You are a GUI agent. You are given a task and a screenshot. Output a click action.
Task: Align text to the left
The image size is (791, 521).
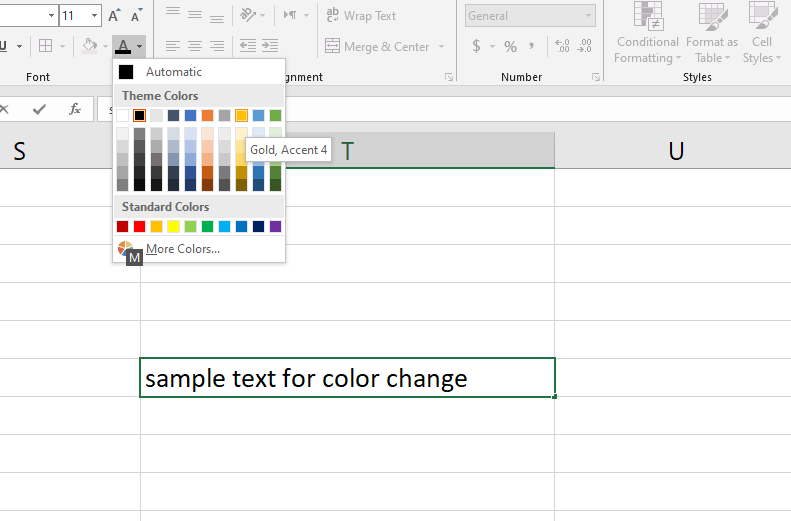click(173, 46)
